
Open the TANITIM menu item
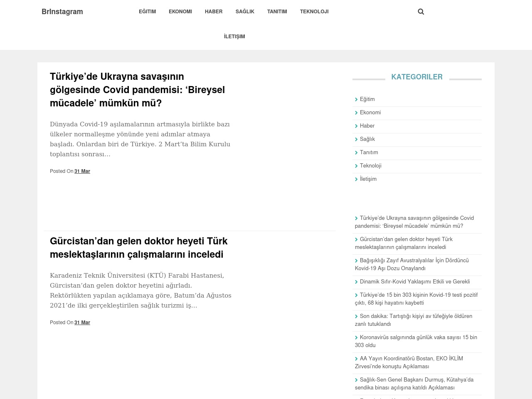[x=277, y=12]
